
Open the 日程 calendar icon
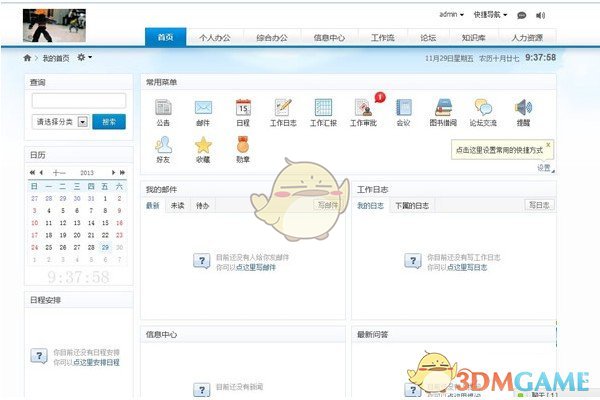pos(243,108)
